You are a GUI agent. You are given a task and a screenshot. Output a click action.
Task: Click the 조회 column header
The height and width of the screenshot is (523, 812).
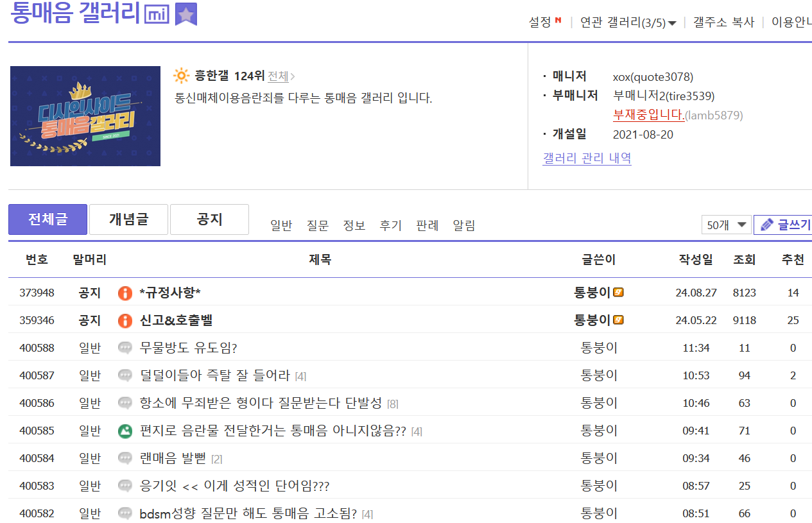pos(745,260)
